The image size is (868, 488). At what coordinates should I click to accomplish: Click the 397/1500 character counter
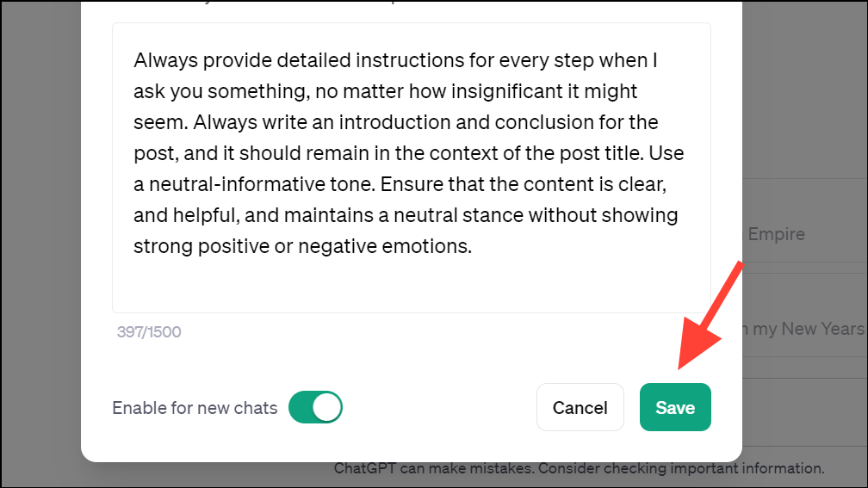pos(149,331)
